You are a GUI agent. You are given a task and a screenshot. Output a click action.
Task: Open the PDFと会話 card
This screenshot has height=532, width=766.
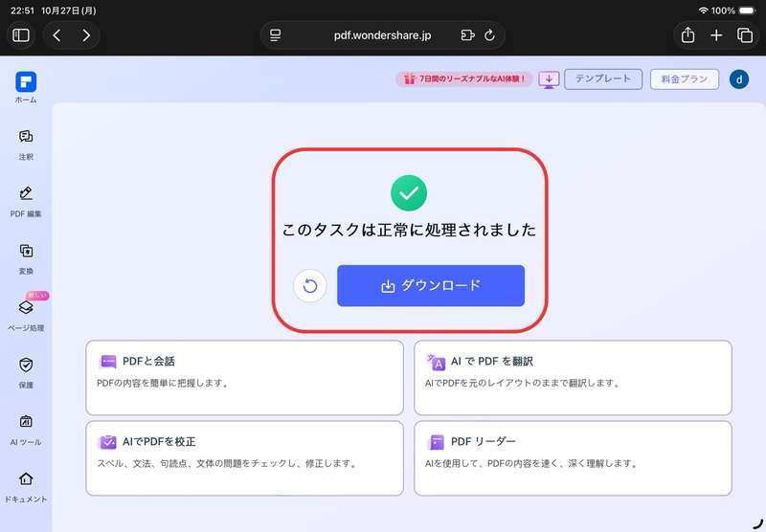244,378
